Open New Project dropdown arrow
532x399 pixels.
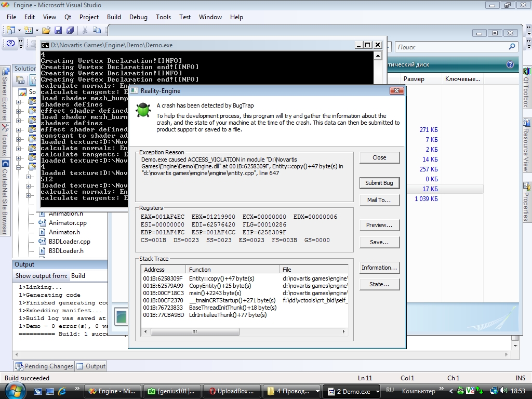pyautogui.click(x=19, y=30)
